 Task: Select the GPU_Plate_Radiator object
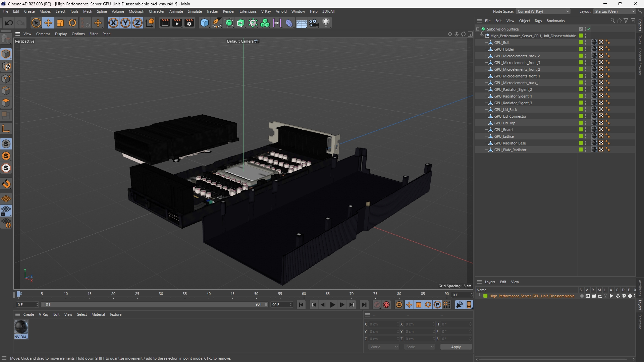coord(510,150)
